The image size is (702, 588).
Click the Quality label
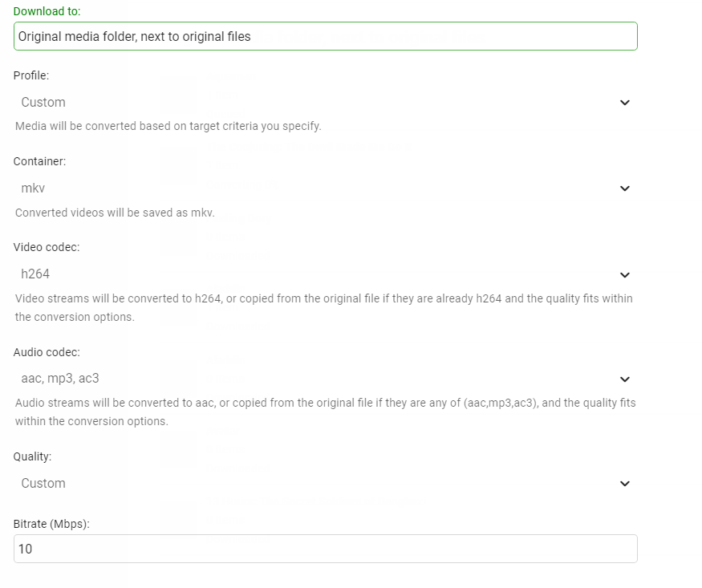pyautogui.click(x=32, y=456)
